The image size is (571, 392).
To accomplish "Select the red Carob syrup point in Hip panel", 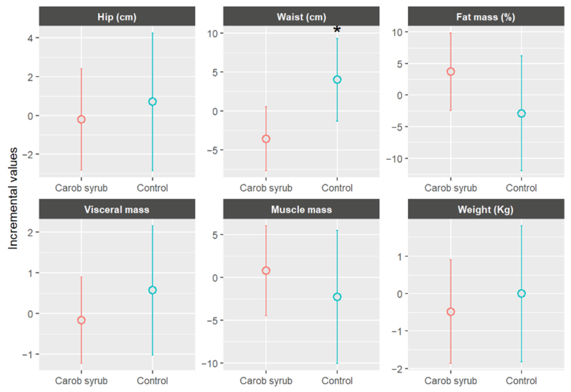I will pos(81,119).
